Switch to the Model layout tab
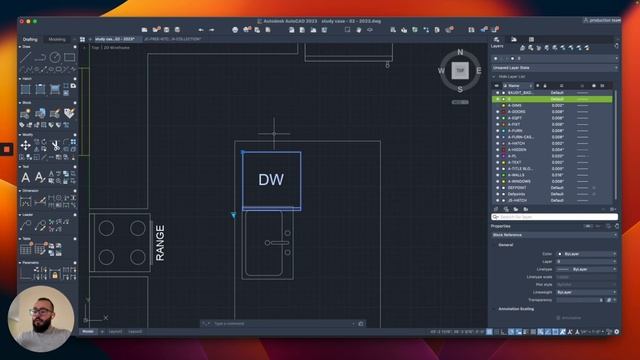The width and height of the screenshot is (640, 360). coord(88,332)
